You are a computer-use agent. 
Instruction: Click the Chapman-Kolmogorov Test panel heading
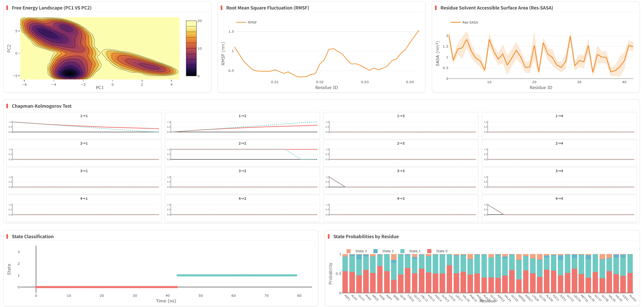click(x=42, y=106)
